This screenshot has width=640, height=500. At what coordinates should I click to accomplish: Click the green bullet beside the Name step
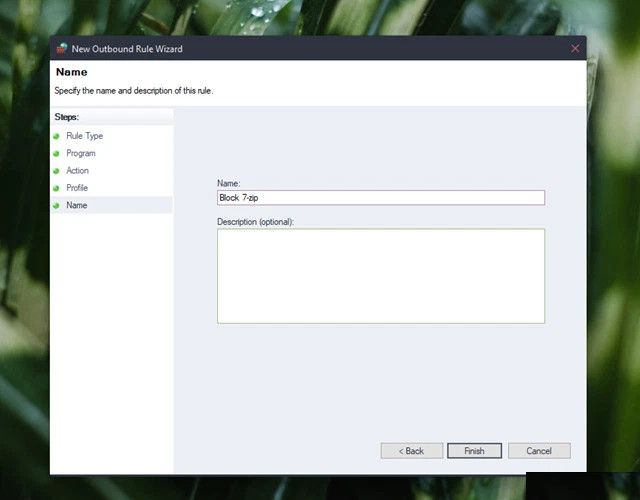(x=57, y=205)
